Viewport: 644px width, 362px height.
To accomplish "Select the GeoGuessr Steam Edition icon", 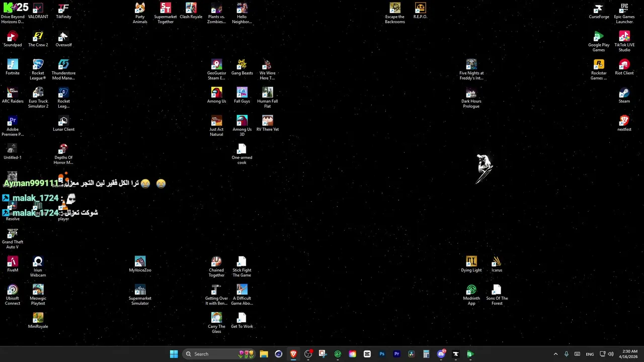I will (216, 70).
